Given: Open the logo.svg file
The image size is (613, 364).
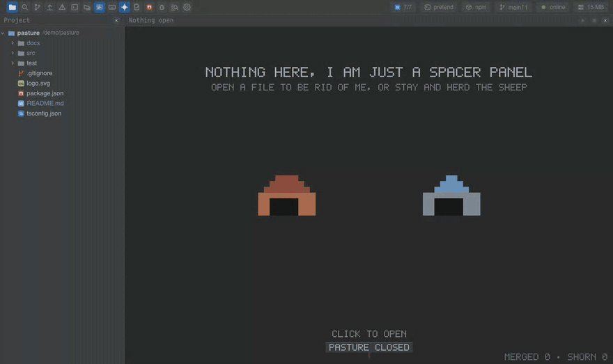Looking at the screenshot, I should (x=38, y=84).
